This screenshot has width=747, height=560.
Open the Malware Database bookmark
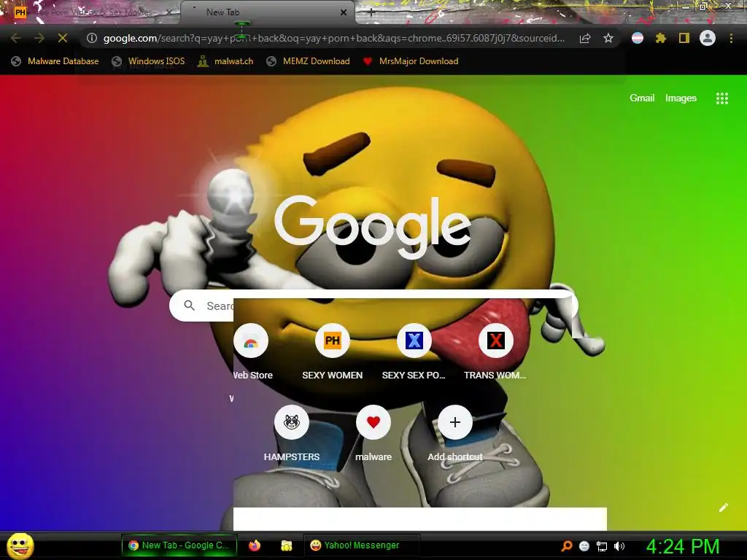pos(55,61)
